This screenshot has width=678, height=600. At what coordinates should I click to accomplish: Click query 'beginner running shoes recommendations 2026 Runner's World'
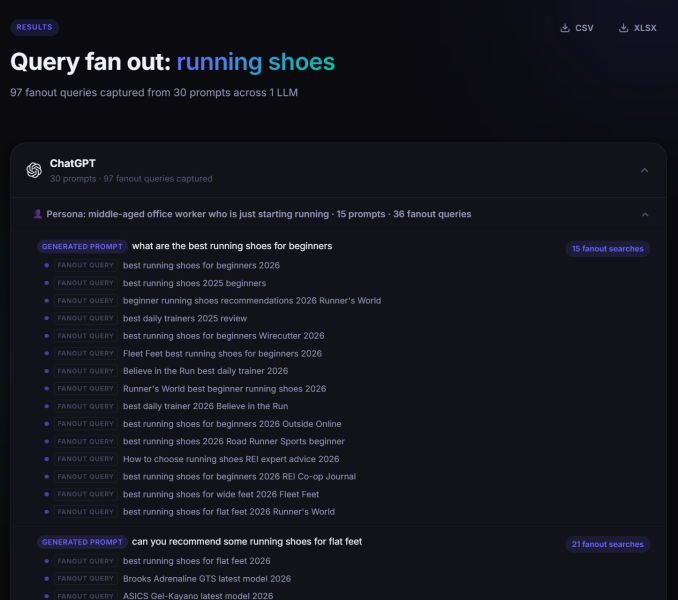252,301
